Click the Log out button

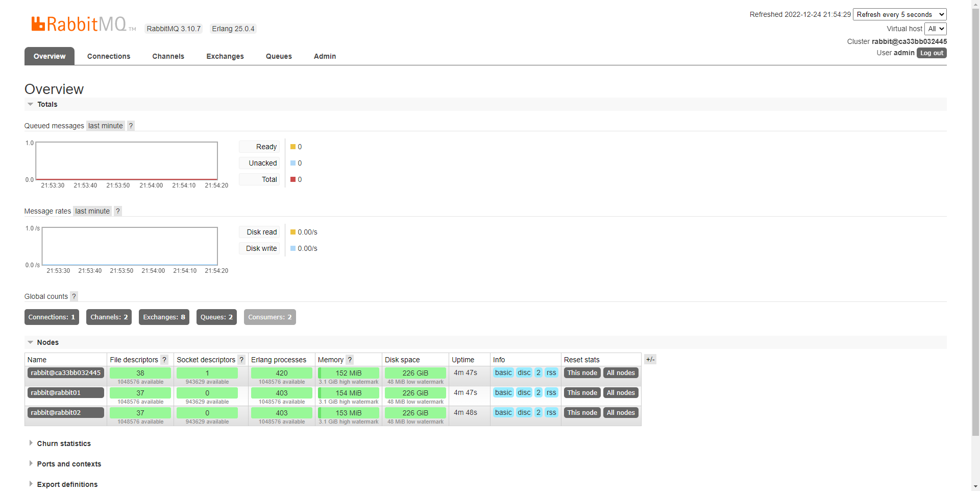click(x=931, y=53)
